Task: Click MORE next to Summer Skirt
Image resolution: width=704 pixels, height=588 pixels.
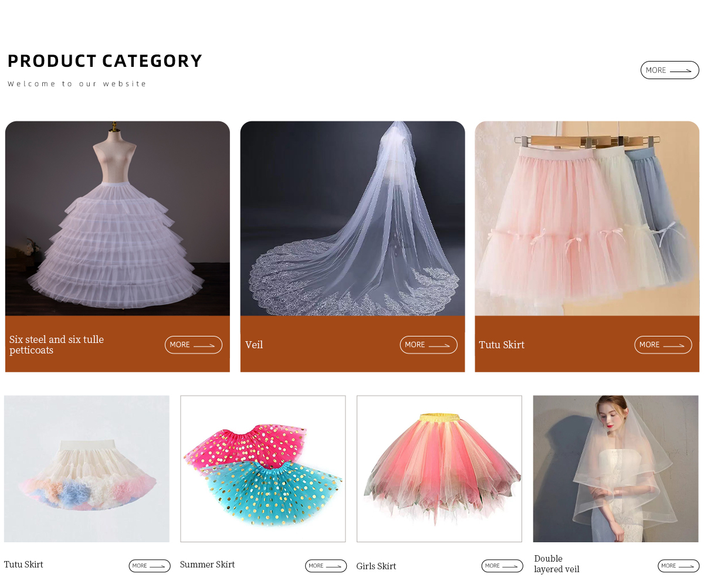Action: click(326, 566)
